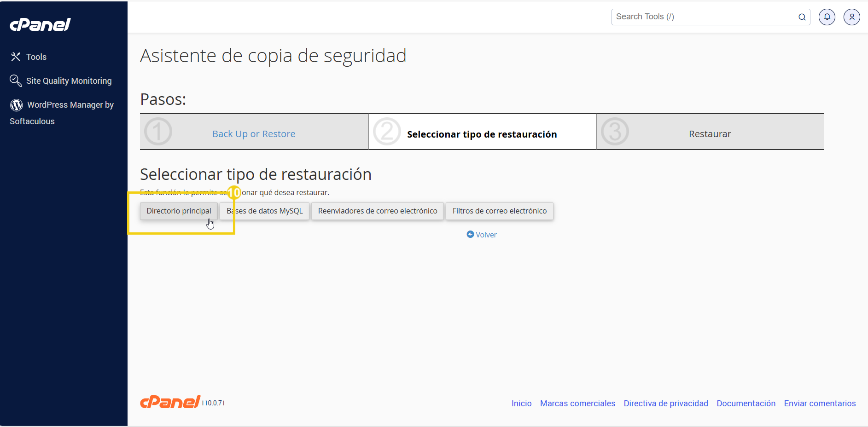Visit Directiva de privacidad in the footer
The image size is (868, 427).
[666, 403]
